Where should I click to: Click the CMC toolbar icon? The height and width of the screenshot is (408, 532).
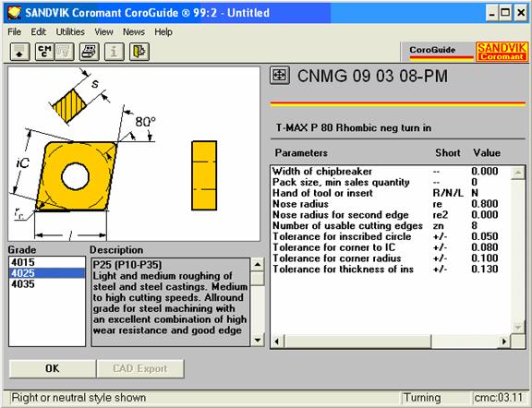click(x=44, y=52)
